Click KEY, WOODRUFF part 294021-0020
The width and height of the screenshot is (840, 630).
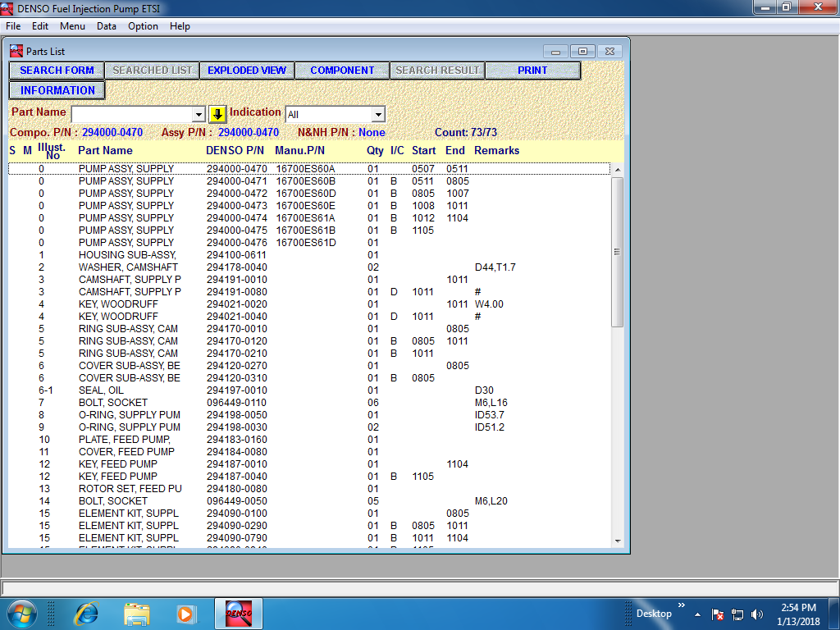click(237, 304)
